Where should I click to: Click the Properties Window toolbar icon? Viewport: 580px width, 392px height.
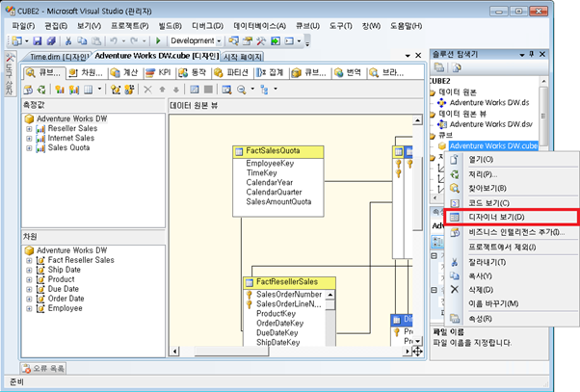[x=247, y=40]
